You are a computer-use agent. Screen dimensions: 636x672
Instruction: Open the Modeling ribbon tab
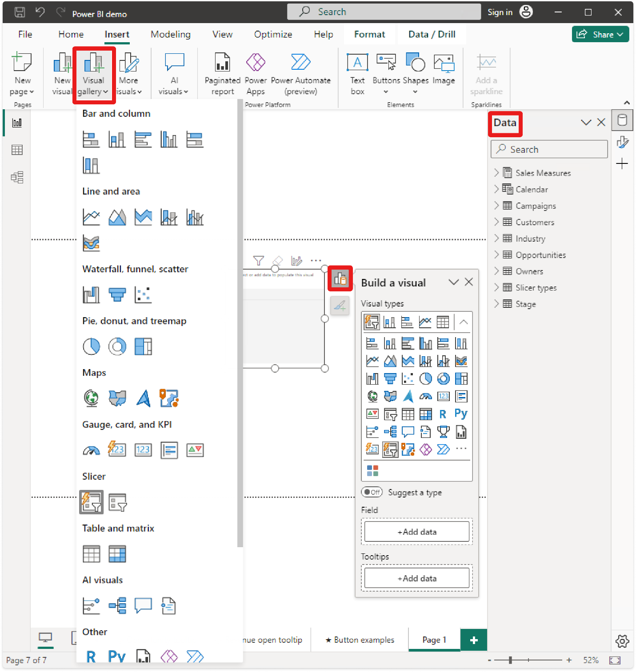[x=171, y=35]
